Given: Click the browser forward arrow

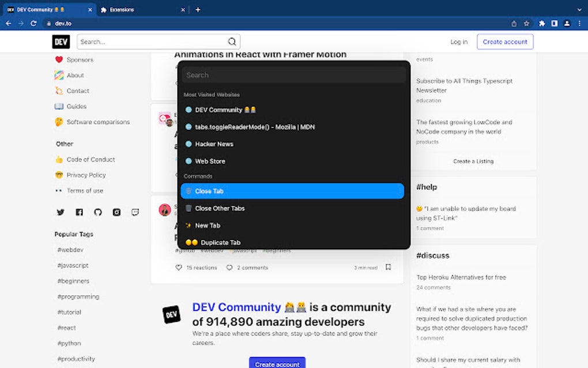Looking at the screenshot, I should point(21,23).
